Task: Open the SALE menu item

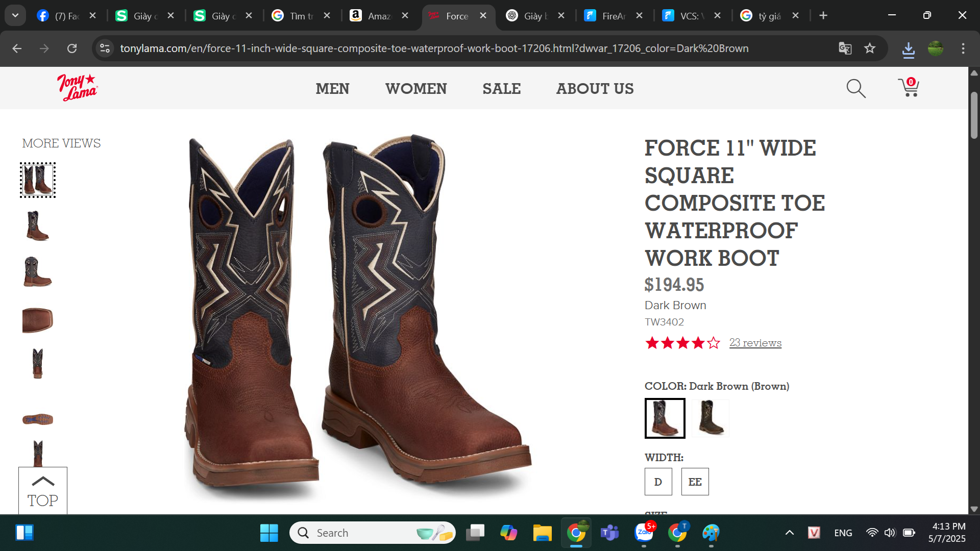Action: pyautogui.click(x=501, y=89)
